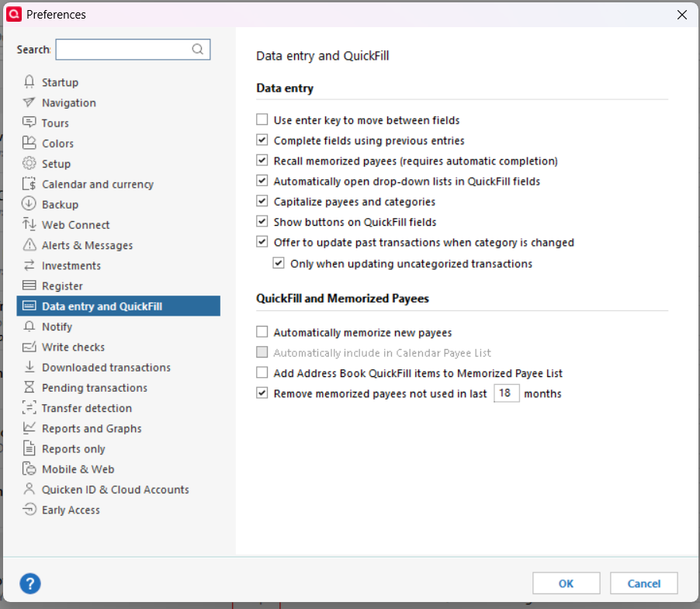Select the Notify preferences label
Viewport: 700px width, 609px height.
[57, 327]
